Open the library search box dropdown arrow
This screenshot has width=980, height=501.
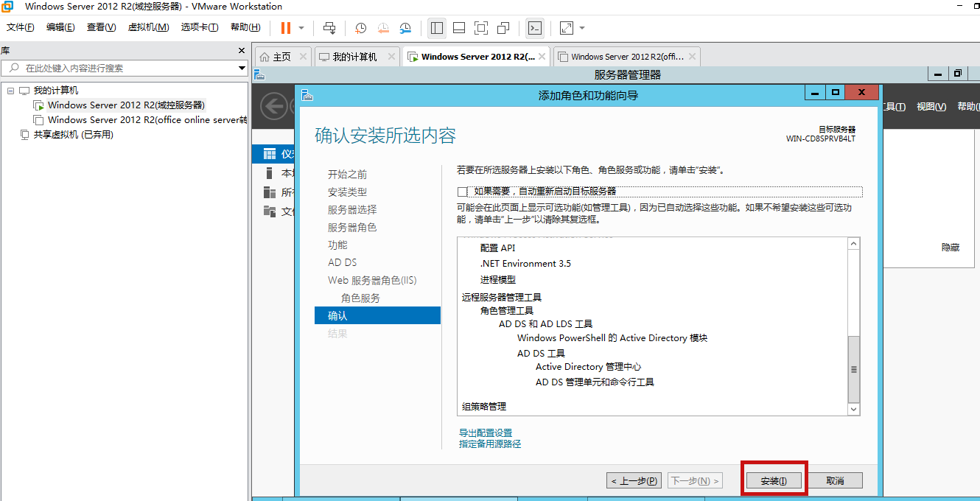pyautogui.click(x=242, y=68)
